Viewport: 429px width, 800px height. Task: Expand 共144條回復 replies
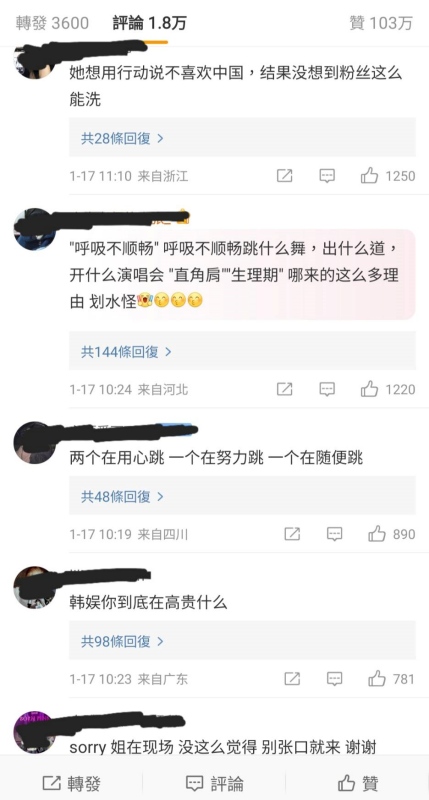pos(127,352)
